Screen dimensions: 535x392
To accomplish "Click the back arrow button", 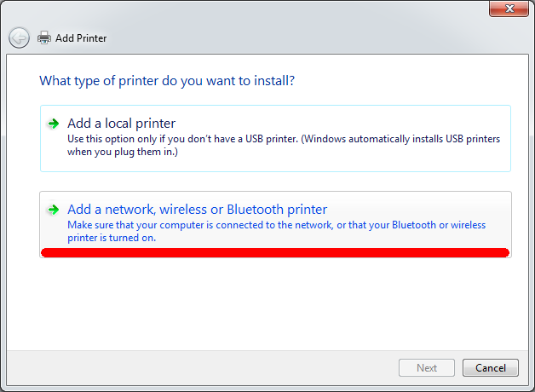I will tap(19, 37).
